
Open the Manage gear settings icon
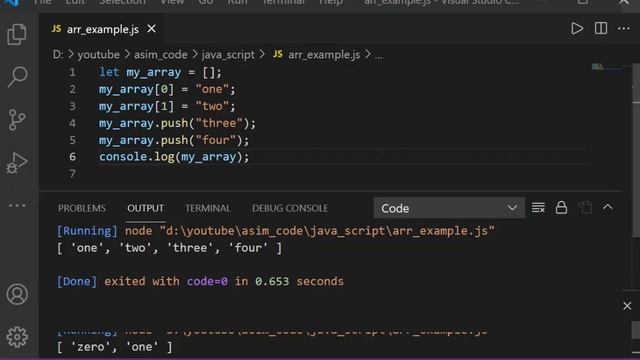(17, 337)
